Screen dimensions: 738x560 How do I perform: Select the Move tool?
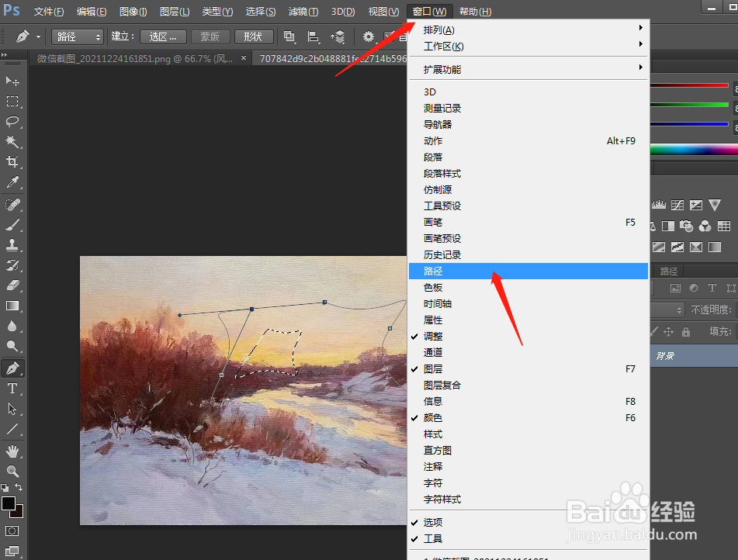(x=12, y=81)
